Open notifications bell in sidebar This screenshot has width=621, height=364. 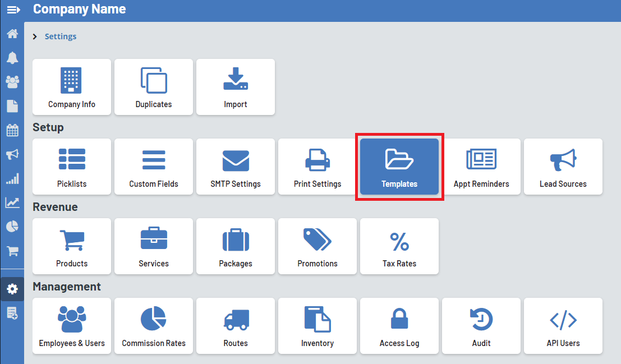pos(12,58)
